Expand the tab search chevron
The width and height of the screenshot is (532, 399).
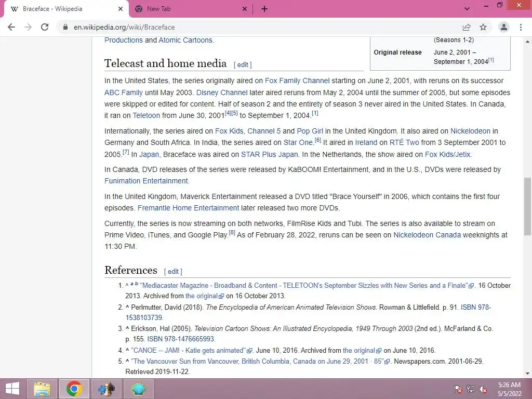tap(467, 9)
